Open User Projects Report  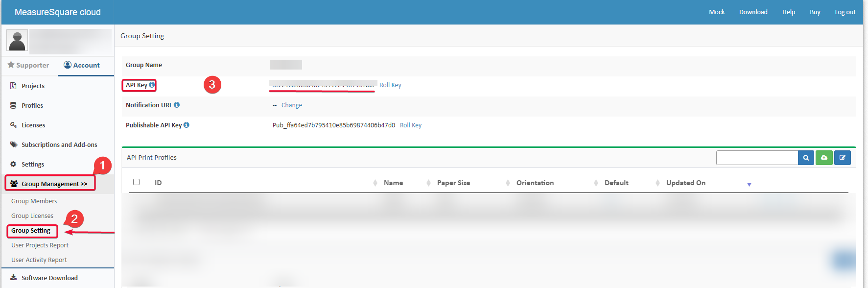pyautogui.click(x=40, y=245)
